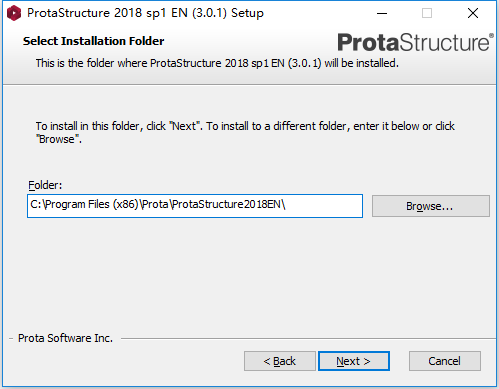The image size is (499, 389).
Task: Place the cursor on 'ProtaStructure2018EN' in the path
Action: [227, 204]
